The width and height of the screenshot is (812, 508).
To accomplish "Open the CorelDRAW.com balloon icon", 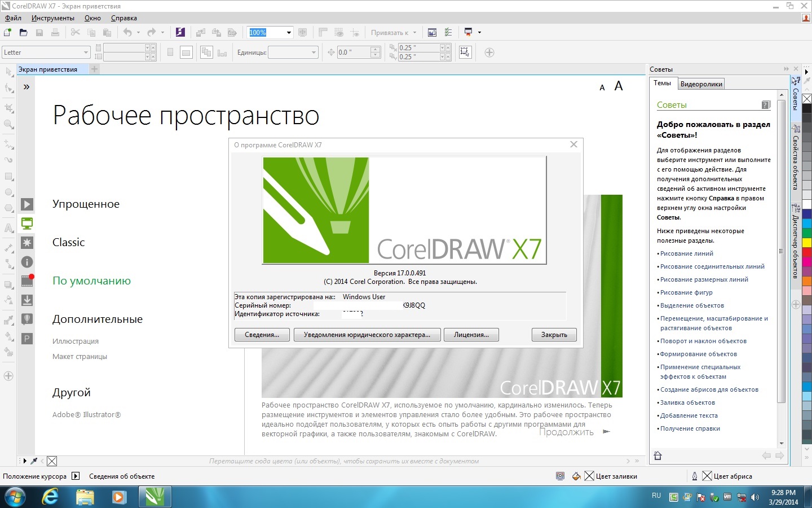I will pos(27,319).
